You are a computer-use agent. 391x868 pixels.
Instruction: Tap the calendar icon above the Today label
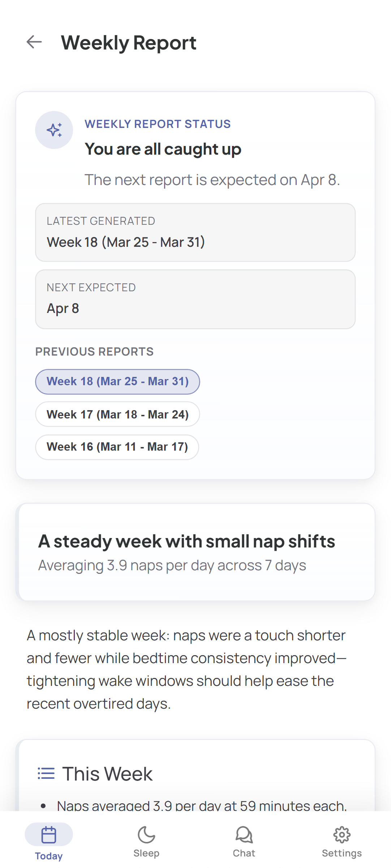coord(48,834)
